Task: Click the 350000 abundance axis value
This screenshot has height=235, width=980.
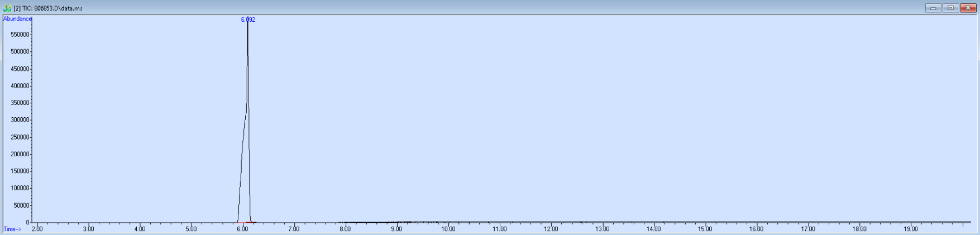Action: (x=20, y=103)
